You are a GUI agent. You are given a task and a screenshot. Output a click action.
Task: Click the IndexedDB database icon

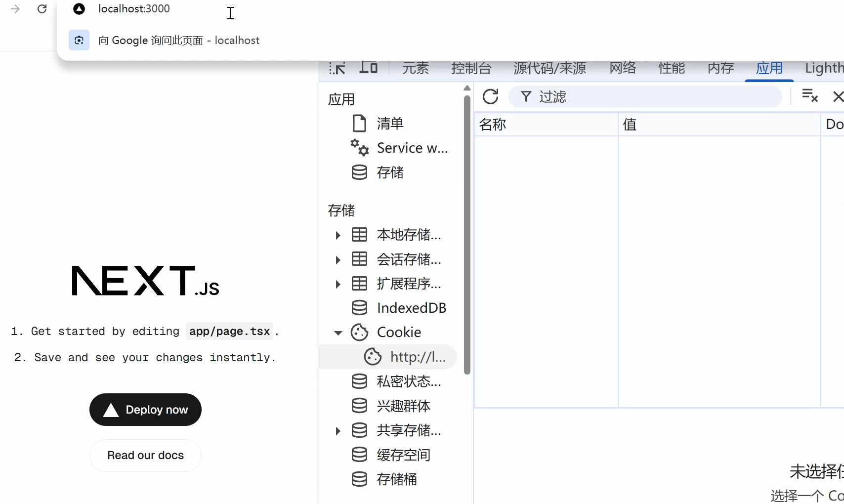pos(359,308)
